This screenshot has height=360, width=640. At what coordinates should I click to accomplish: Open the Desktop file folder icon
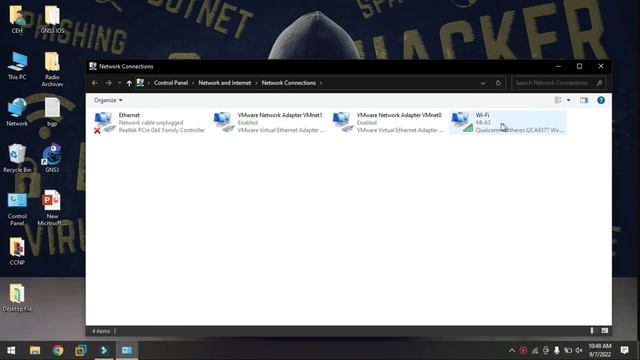[17, 298]
